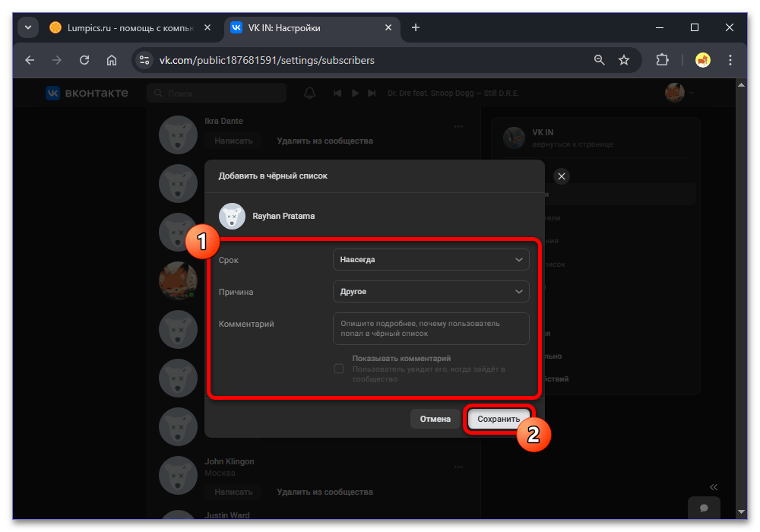
Task: Skip to previous track in VK player
Action: pos(338,93)
